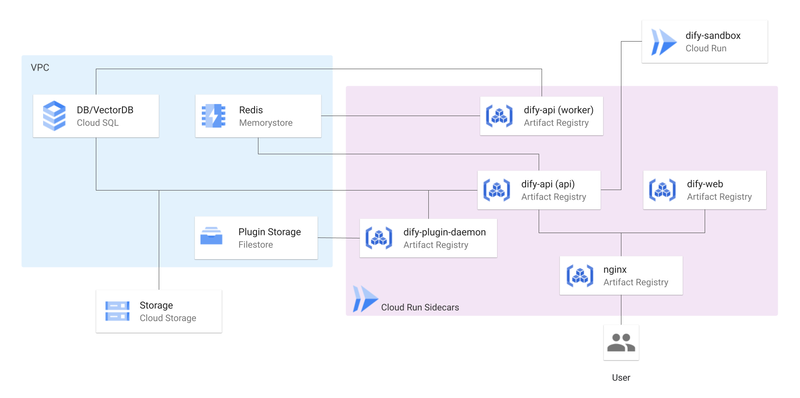The height and width of the screenshot is (398, 800).
Task: Click the dify-sandbox Cloud Run icon
Action: click(x=663, y=42)
